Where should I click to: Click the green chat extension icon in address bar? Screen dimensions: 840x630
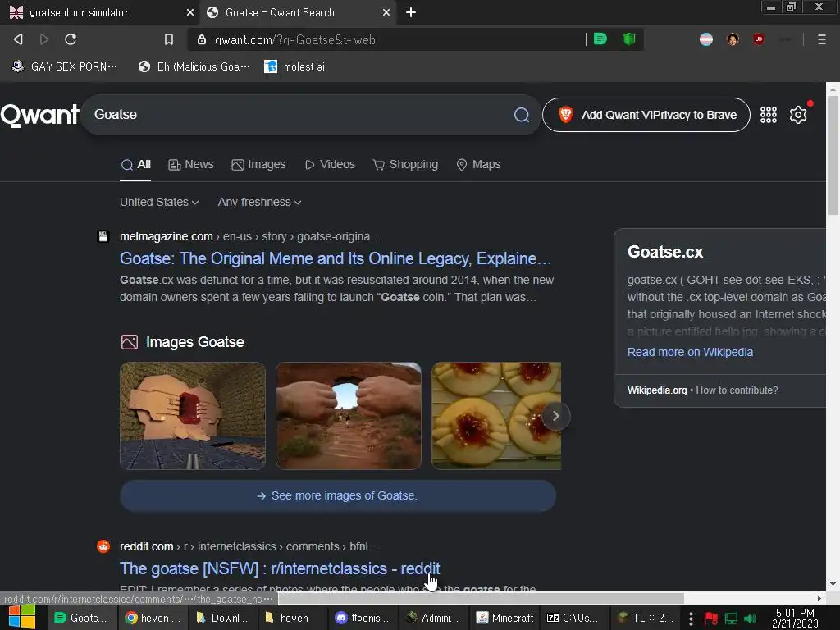[600, 39]
